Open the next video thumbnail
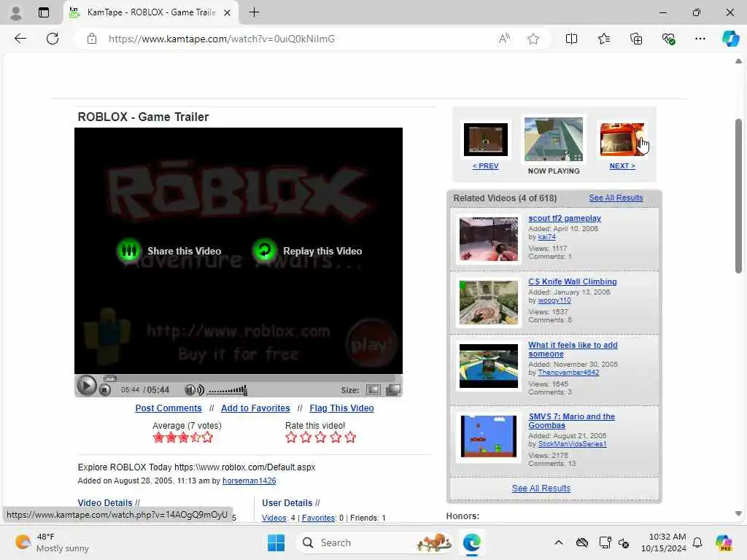The height and width of the screenshot is (560, 747). point(622,139)
